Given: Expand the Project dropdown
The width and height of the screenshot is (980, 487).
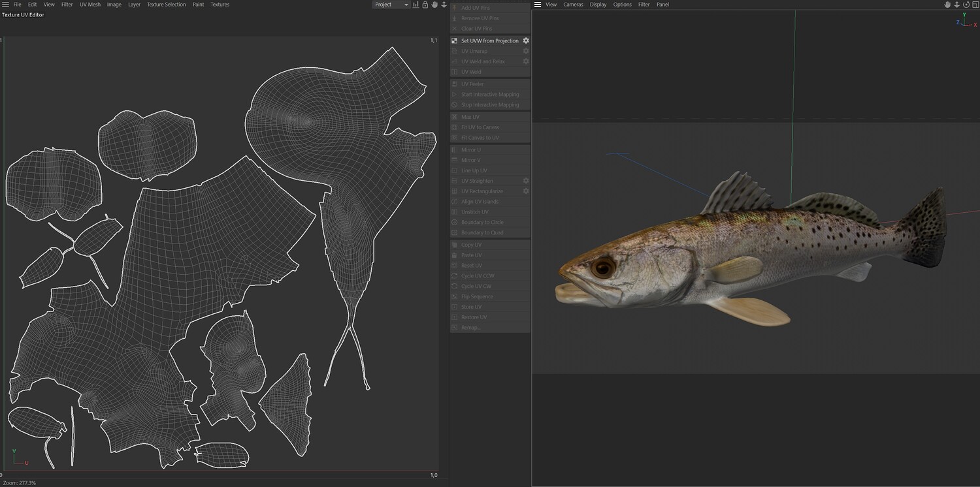Looking at the screenshot, I should pos(391,5).
